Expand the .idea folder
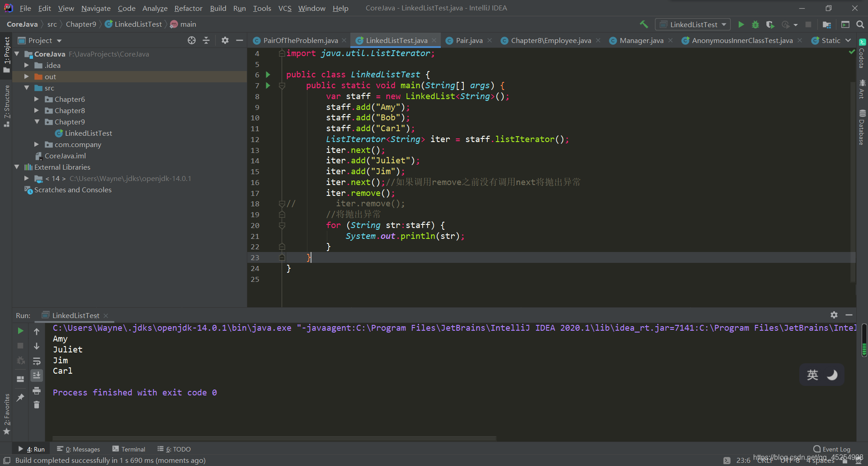 [x=26, y=65]
